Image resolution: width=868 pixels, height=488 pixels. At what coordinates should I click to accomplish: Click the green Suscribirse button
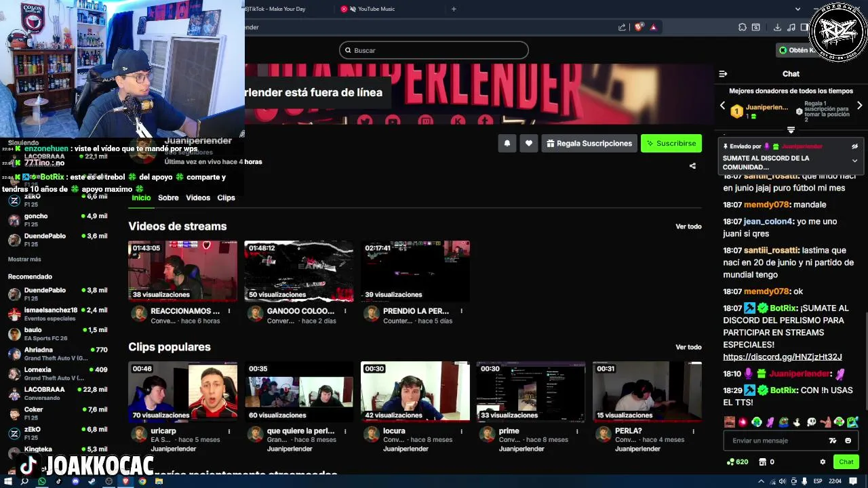pos(671,143)
